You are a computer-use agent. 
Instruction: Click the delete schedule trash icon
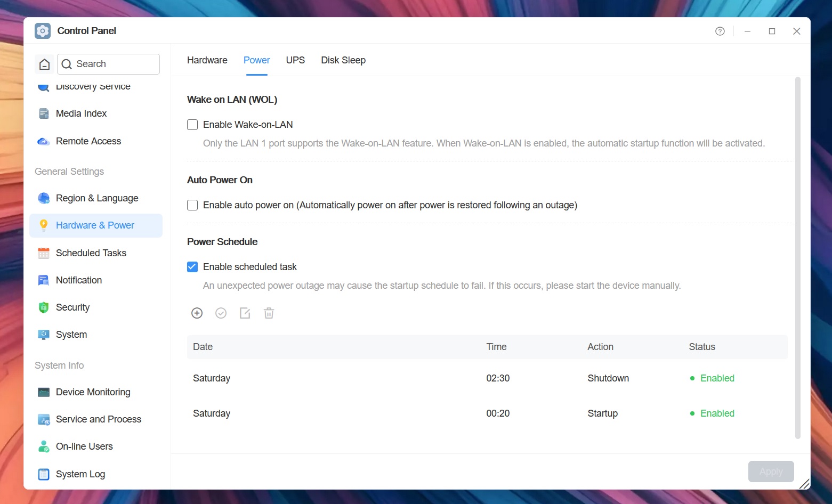point(269,313)
